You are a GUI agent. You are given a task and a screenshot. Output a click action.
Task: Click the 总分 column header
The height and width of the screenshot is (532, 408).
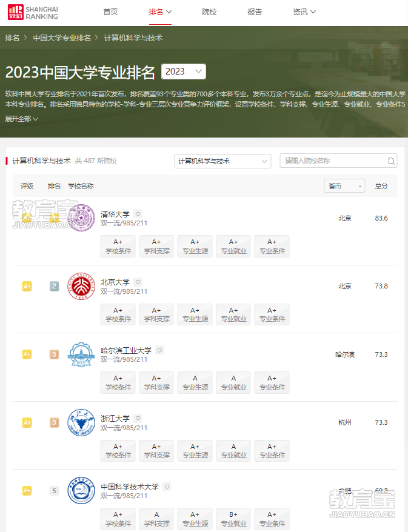[381, 186]
